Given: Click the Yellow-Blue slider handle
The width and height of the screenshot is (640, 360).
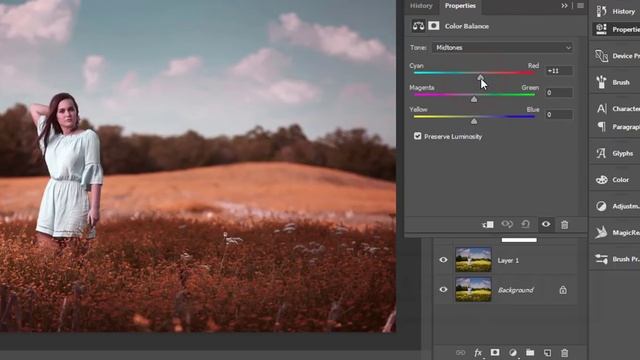Looking at the screenshot, I should coord(474,121).
